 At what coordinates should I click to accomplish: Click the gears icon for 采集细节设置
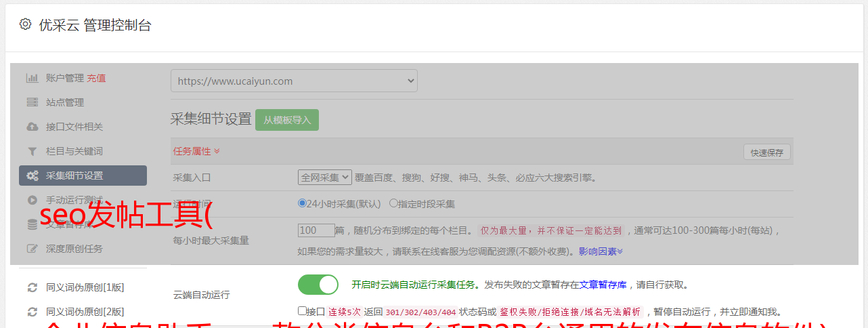pyautogui.click(x=32, y=176)
